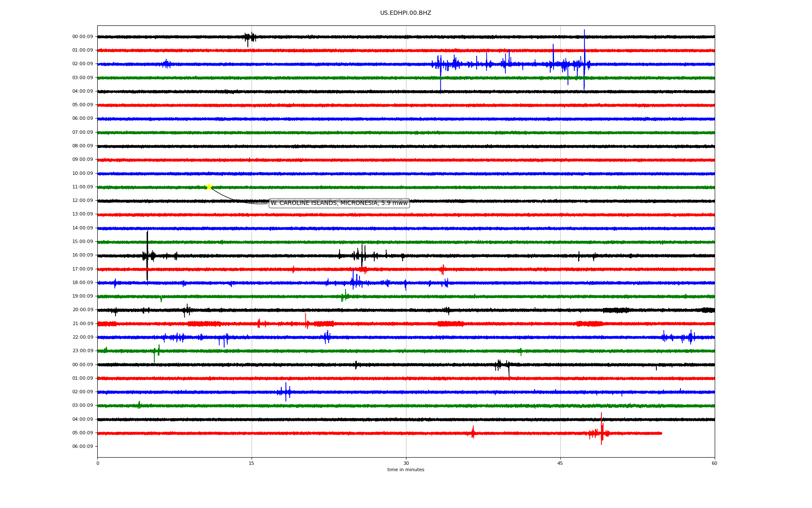
Task: Click the 00:00:09 top row time label
Action: tap(82, 37)
